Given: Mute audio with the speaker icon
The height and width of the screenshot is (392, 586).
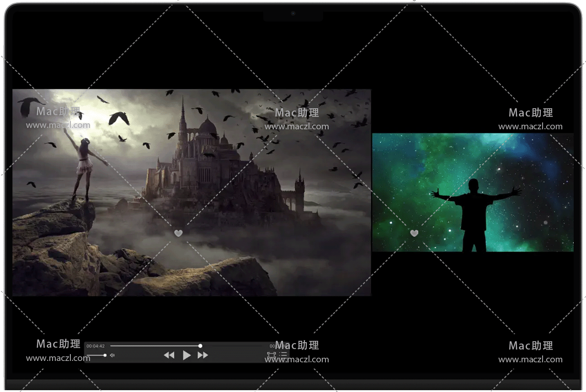Looking at the screenshot, I should point(112,355).
